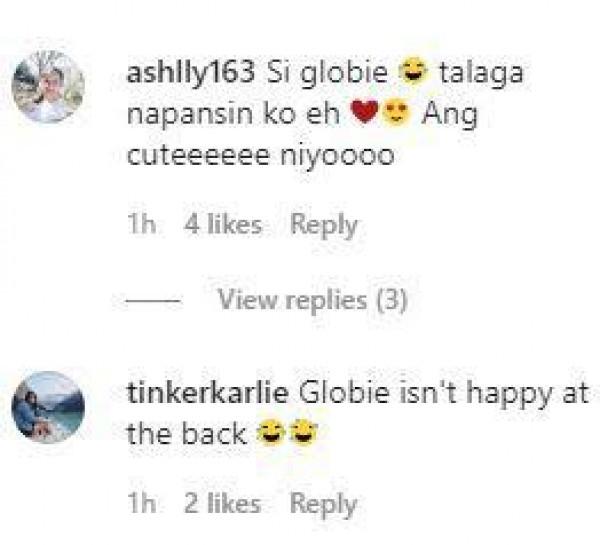The width and height of the screenshot is (600, 545).
Task: Click the text "Globie isn't happy at"
Action: pos(443,394)
